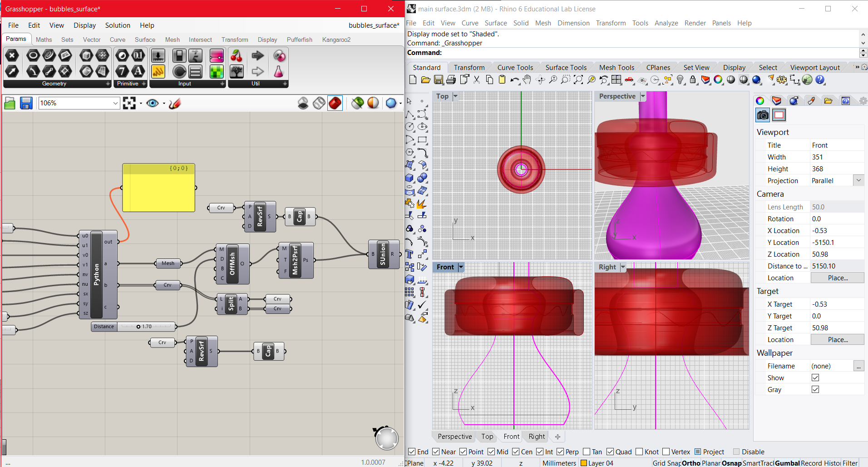
Task: Click the Undo icon in Rhino toolbar
Action: point(514,80)
